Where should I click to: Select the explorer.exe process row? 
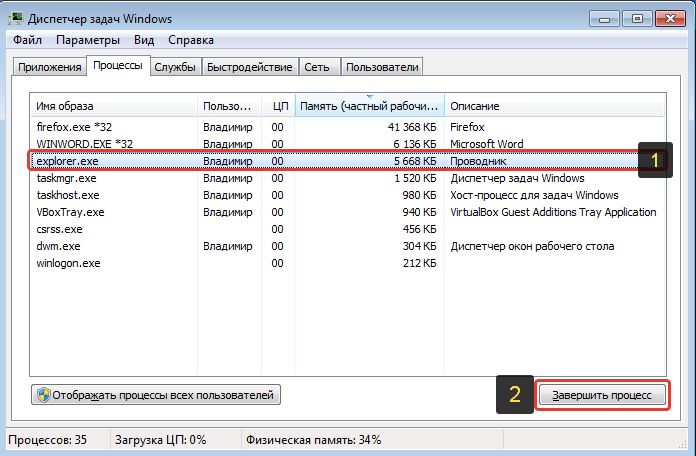tap(348, 161)
